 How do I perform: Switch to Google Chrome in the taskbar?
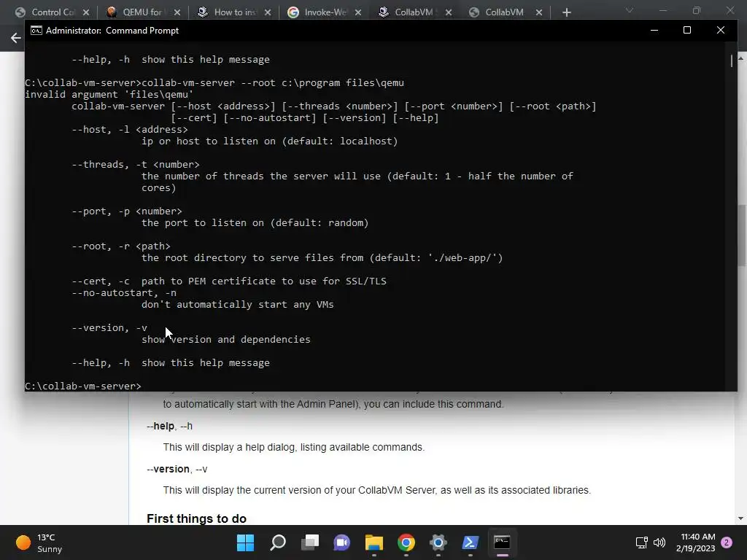coord(406,542)
